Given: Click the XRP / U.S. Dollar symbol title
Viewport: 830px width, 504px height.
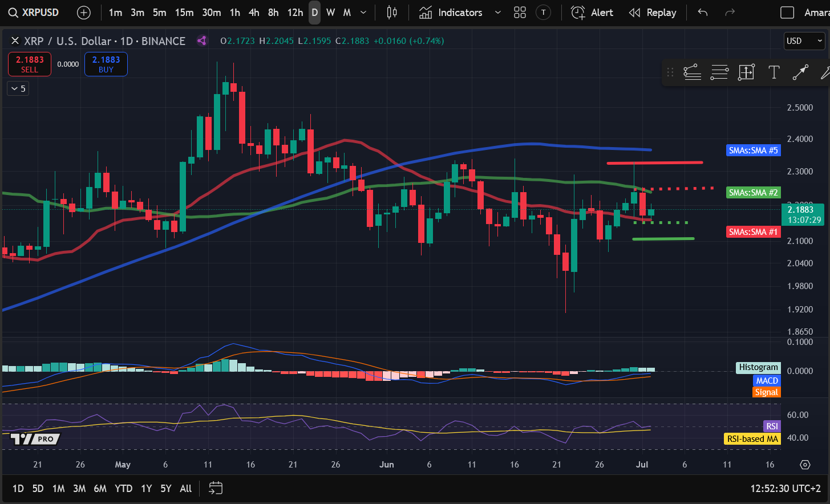Looking at the screenshot, I should (x=104, y=41).
